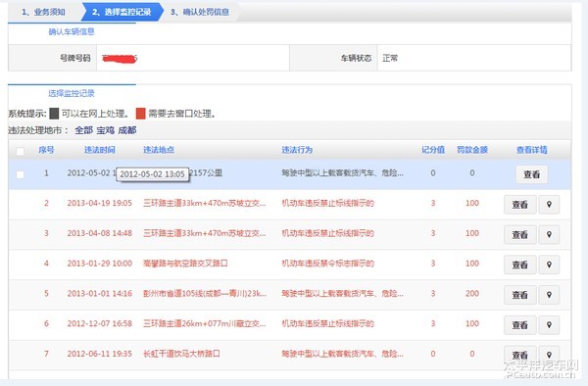Image resolution: width=588 pixels, height=386 pixels.
Task: Click date 2012-12-07 16:58
Action: click(x=100, y=323)
